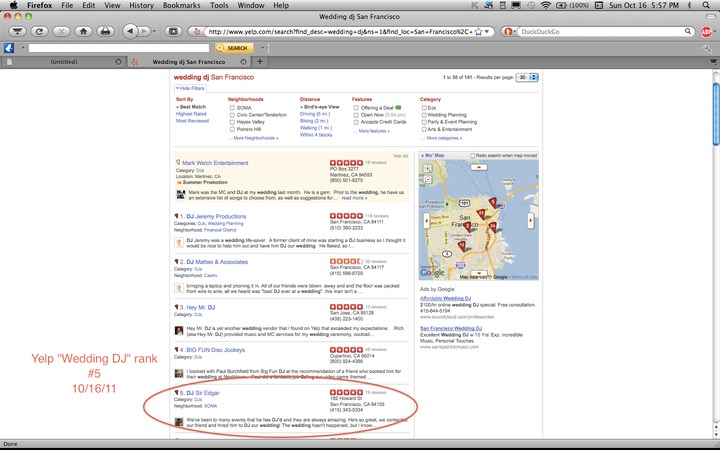The image size is (720, 450).
Task: Open the Adblock Plus dropdown arrow
Action: point(714,32)
